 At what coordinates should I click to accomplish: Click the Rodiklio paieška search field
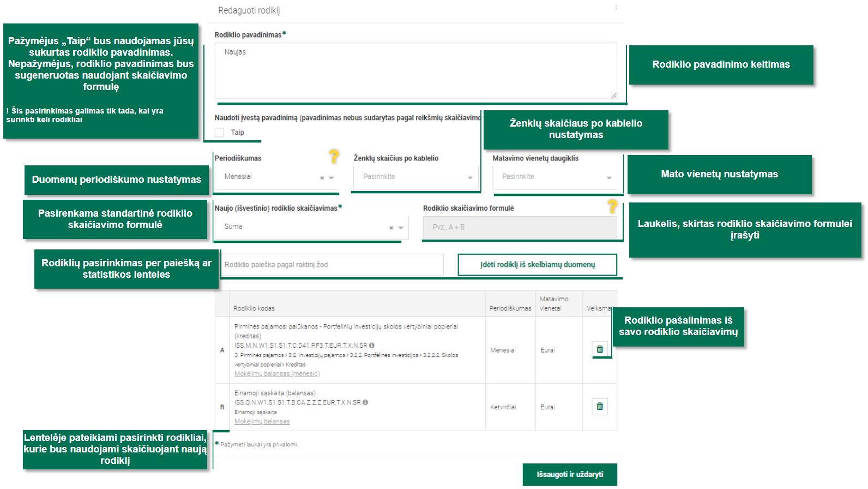point(331,265)
